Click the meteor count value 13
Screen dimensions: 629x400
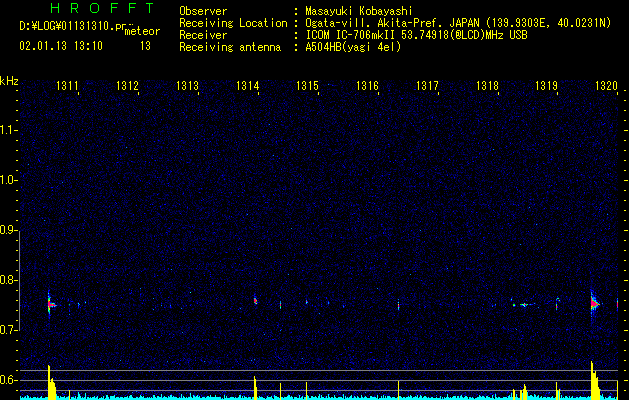pos(145,46)
